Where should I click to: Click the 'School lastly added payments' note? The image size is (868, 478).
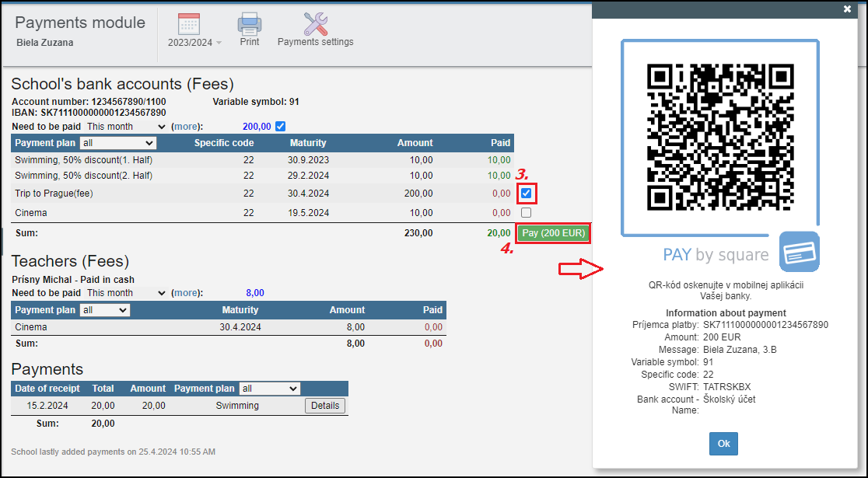coord(113,452)
